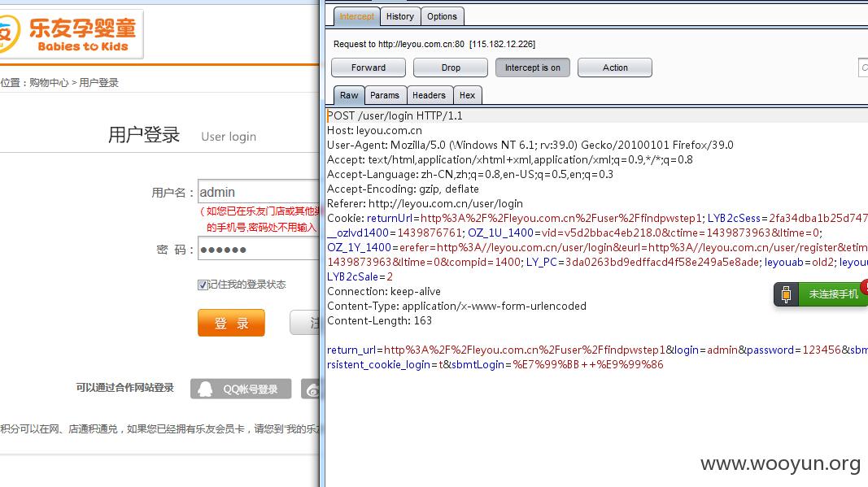Click the Request to http://leyou.com.cn:80 label
868x487 pixels.
(434, 44)
